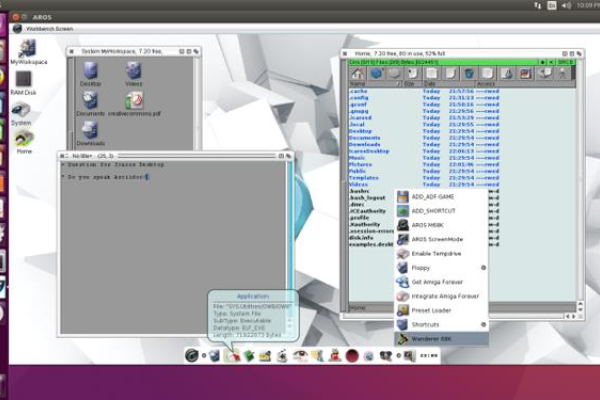Open Downloads drawer in MyWorkspace window

pyautogui.click(x=90, y=133)
